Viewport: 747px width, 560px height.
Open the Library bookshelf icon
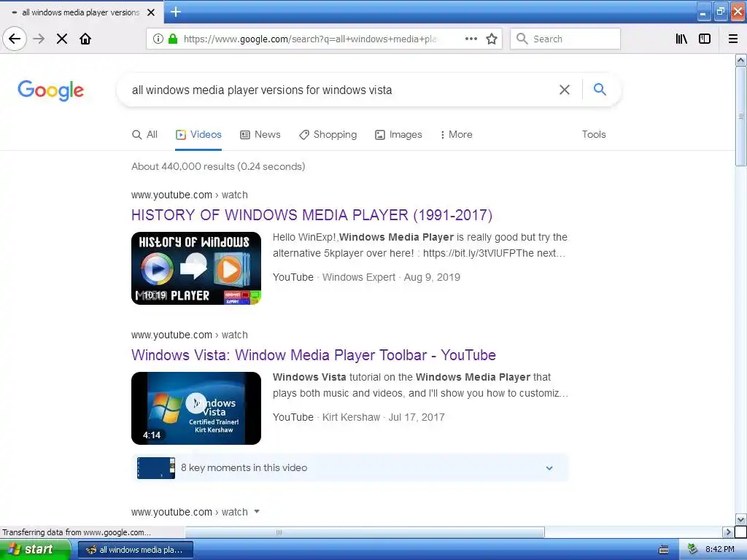coord(681,39)
